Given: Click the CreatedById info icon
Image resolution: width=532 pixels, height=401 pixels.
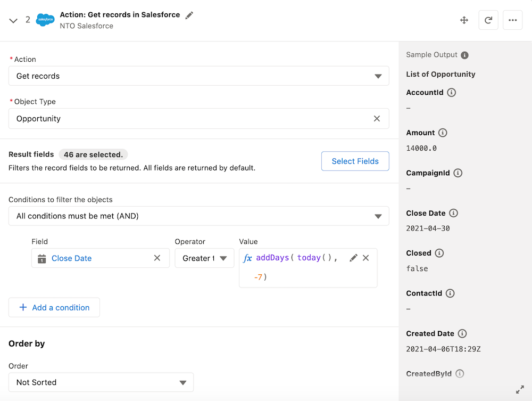Looking at the screenshot, I should coord(460,373).
